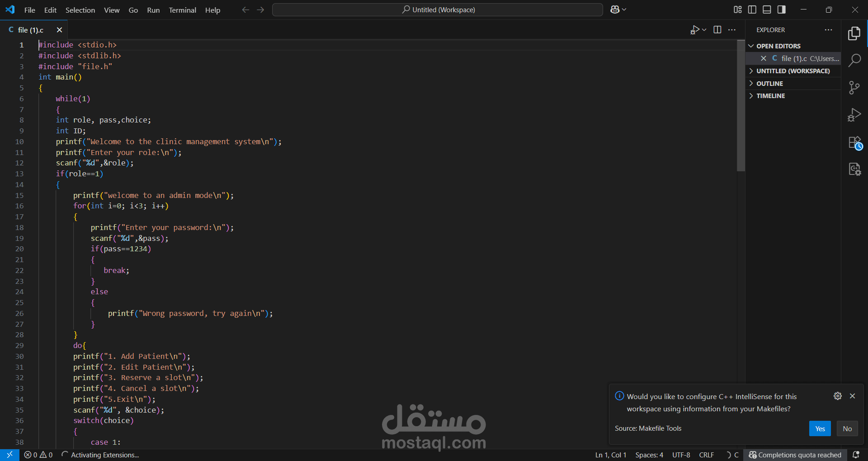Open the Copilot dropdown chevron

click(624, 9)
